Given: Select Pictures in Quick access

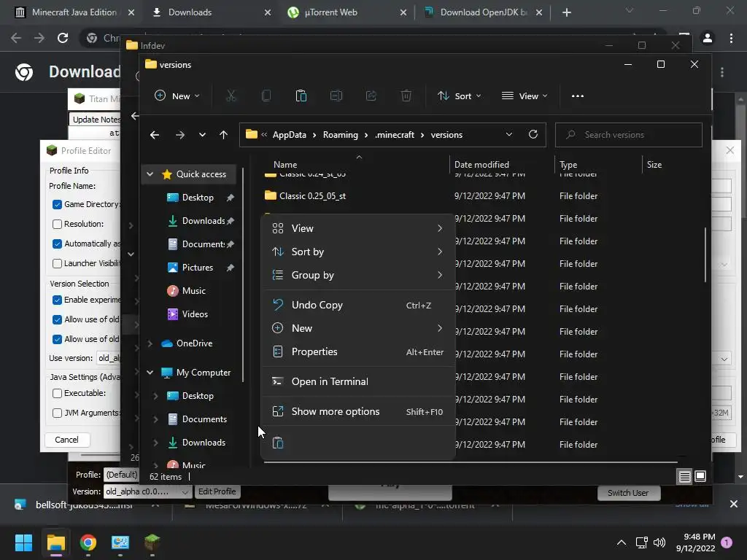Looking at the screenshot, I should [x=198, y=268].
